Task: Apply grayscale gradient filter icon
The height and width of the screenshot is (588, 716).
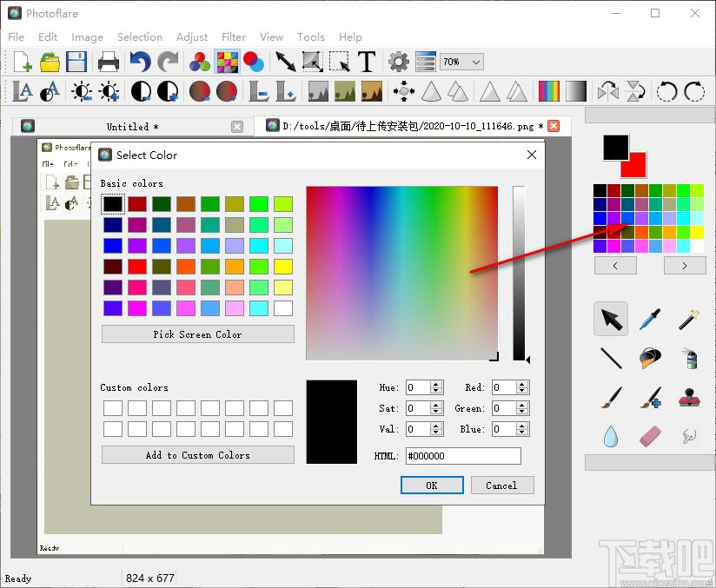Action: click(576, 91)
